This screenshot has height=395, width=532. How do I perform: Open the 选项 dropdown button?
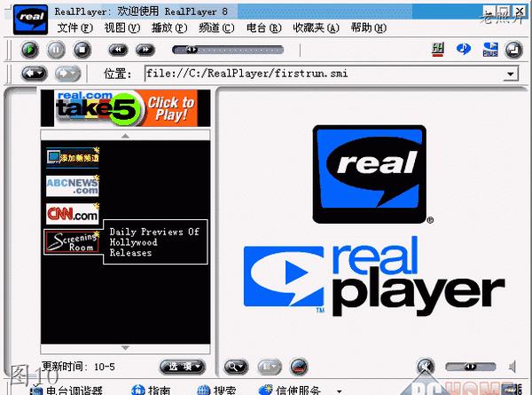click(183, 367)
